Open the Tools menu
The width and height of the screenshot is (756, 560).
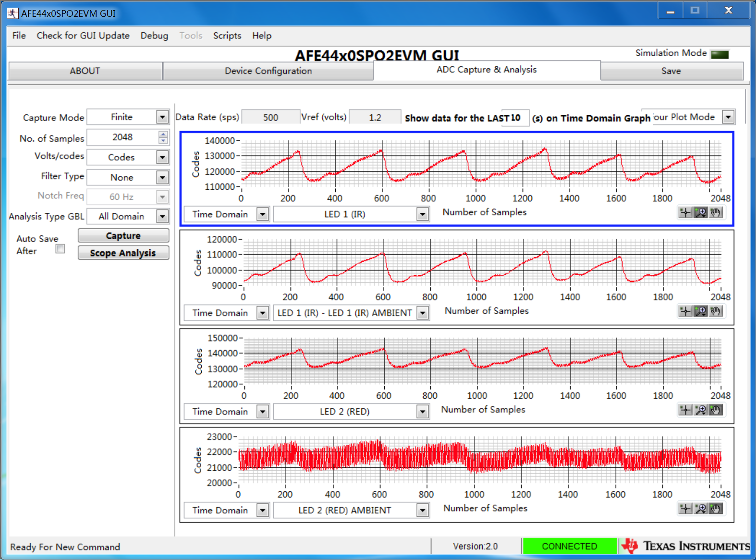click(191, 36)
